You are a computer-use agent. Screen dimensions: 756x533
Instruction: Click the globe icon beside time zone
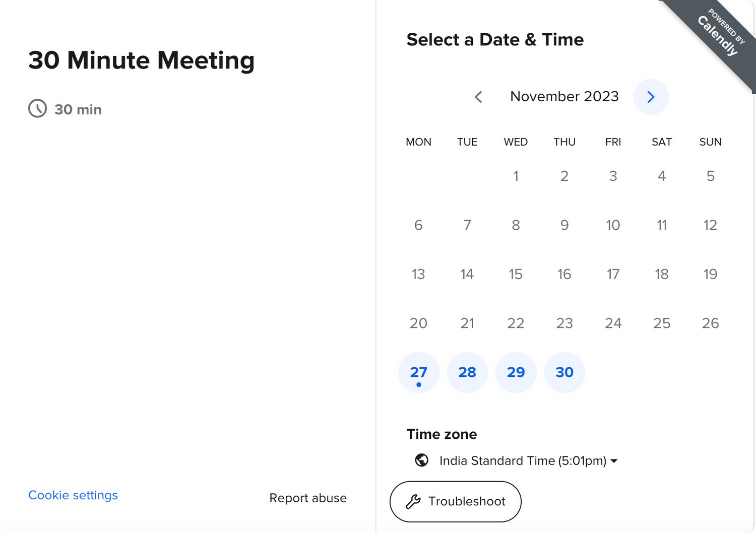tap(422, 460)
